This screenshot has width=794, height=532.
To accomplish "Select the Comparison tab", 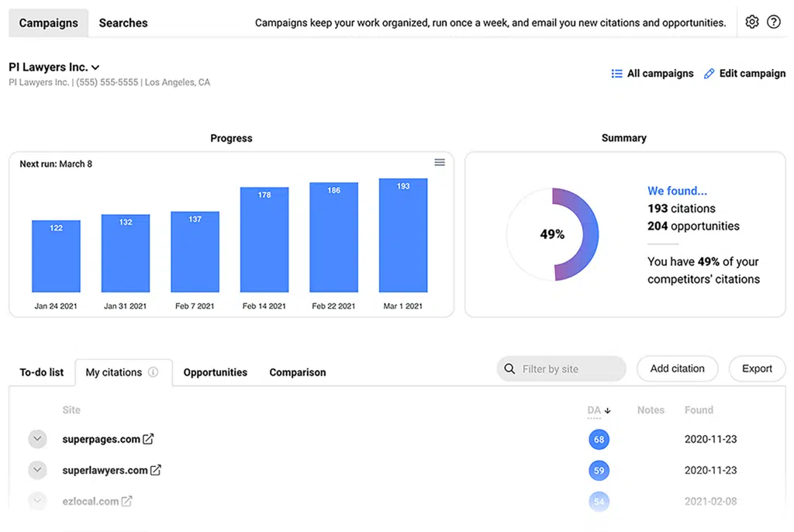I will [297, 372].
